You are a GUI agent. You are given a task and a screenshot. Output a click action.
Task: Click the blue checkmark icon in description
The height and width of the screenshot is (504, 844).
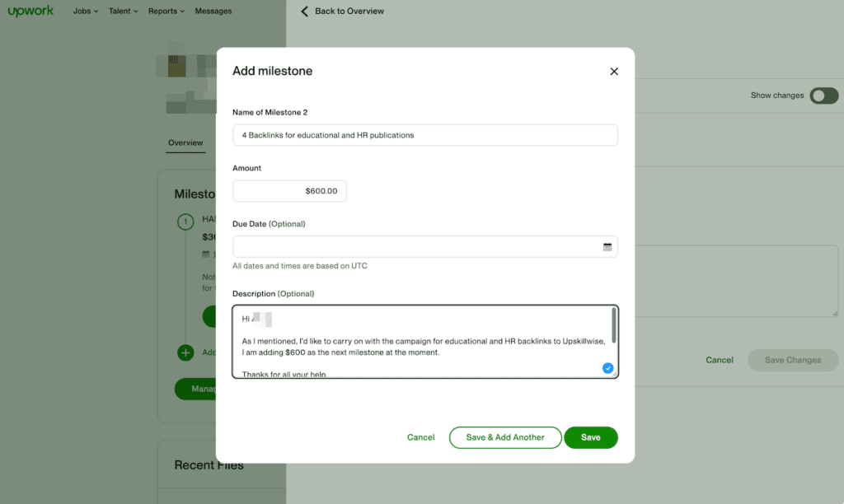click(607, 368)
